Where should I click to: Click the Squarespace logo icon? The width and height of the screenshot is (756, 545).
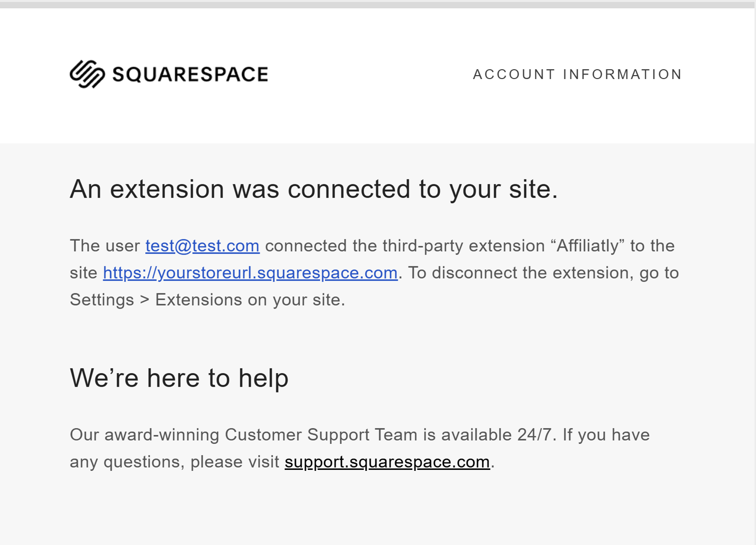87,74
